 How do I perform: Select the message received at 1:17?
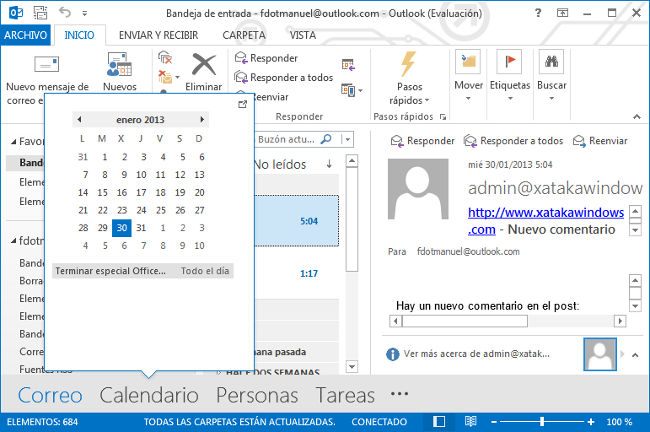pyautogui.click(x=296, y=274)
